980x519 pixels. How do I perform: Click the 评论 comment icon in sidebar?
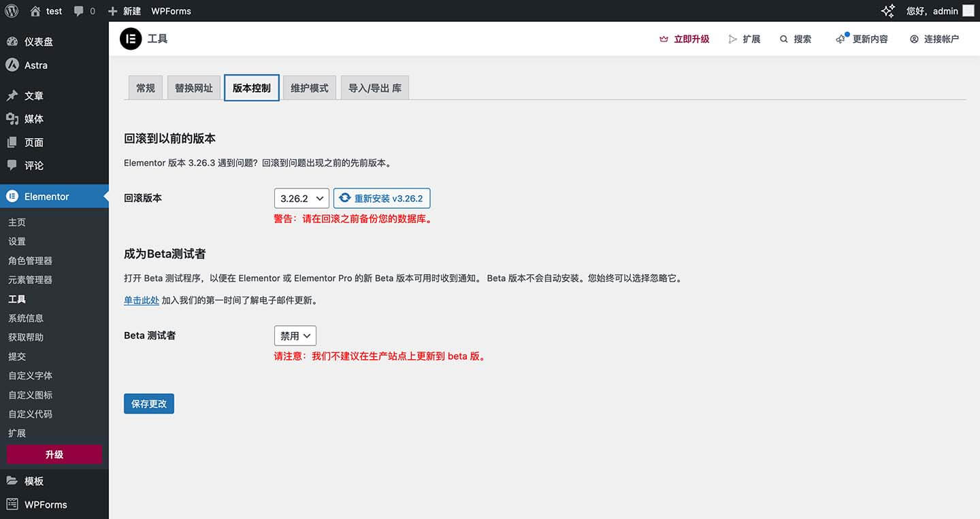point(12,165)
